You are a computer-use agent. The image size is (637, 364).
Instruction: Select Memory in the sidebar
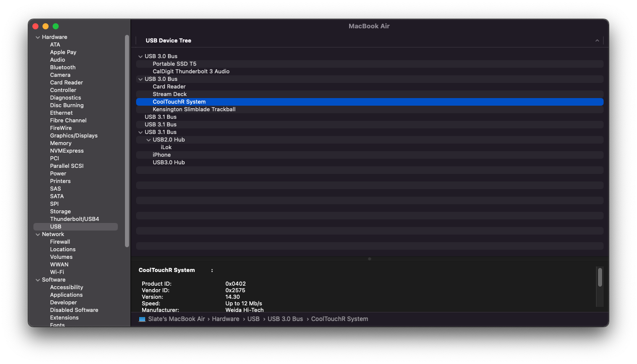[61, 143]
